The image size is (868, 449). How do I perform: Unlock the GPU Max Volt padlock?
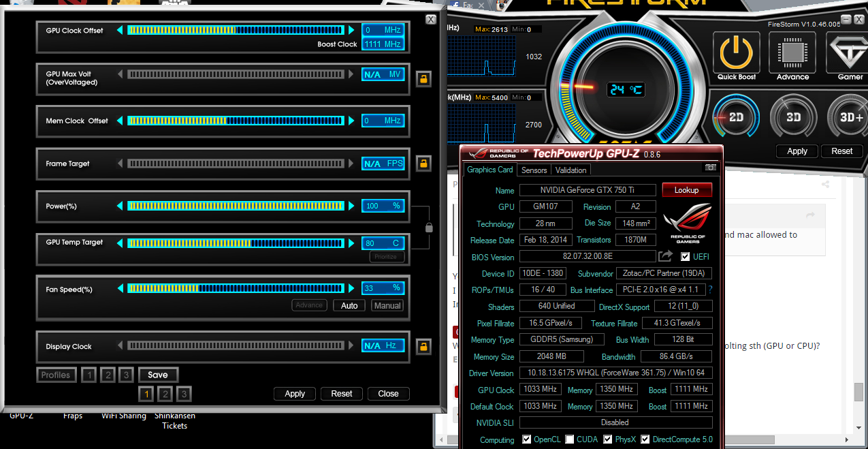[x=423, y=78]
